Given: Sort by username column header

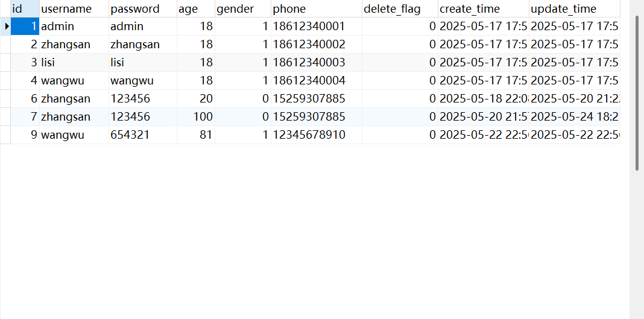Looking at the screenshot, I should point(74,8).
